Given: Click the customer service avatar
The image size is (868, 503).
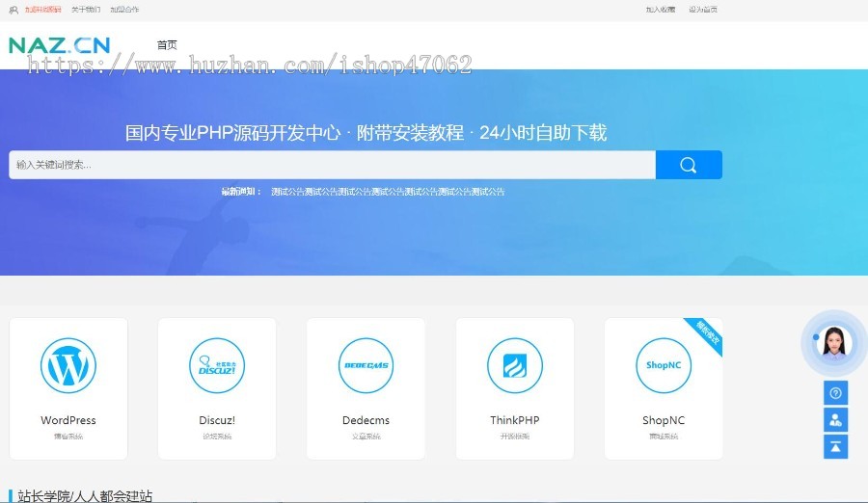Looking at the screenshot, I should 835,343.
